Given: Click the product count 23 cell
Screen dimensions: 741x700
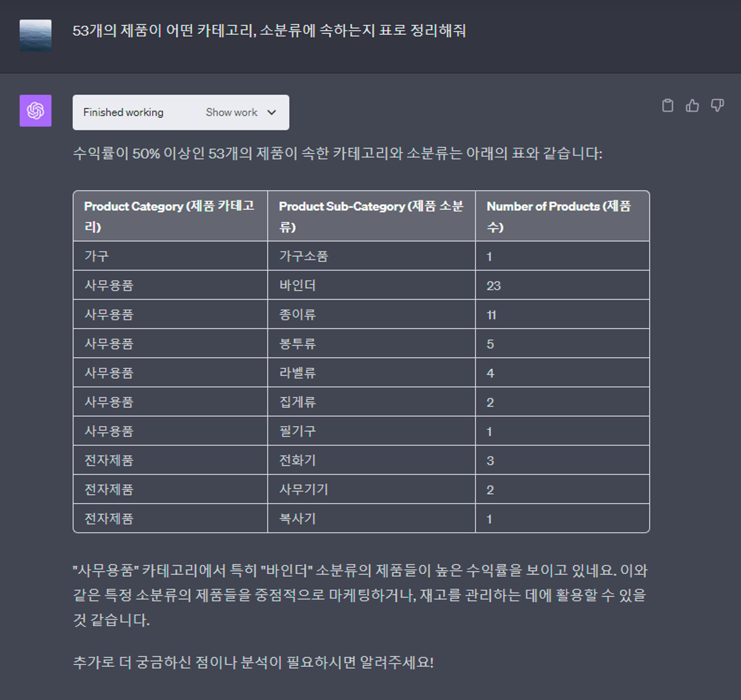Looking at the screenshot, I should click(562, 285).
